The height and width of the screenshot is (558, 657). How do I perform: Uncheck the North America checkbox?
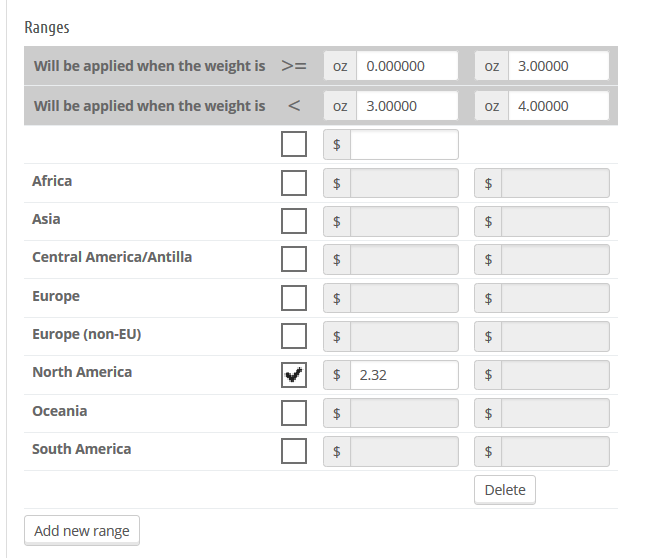(294, 375)
